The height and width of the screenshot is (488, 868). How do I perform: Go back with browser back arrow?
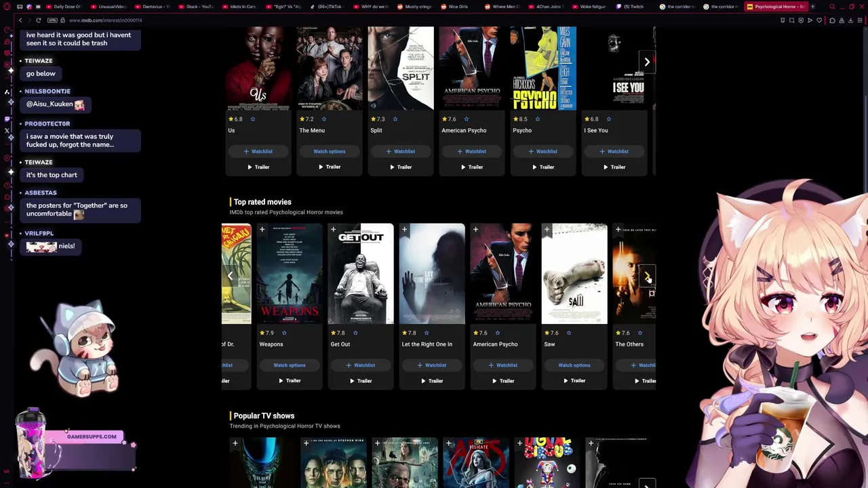pos(20,20)
